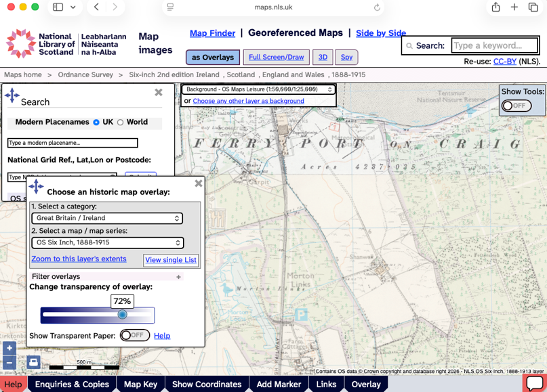Open the Show Coordinates tab
The height and width of the screenshot is (392, 547).
207,384
